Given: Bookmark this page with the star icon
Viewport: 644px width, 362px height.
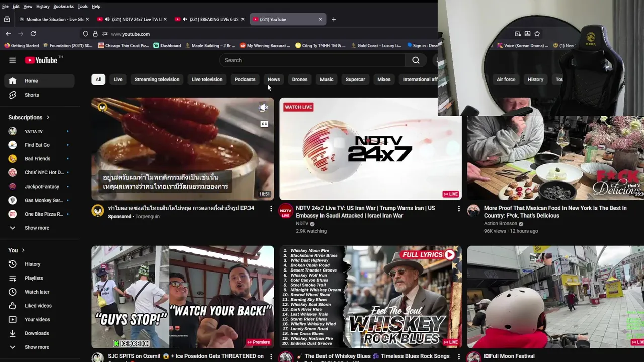Looking at the screenshot, I should tap(537, 34).
